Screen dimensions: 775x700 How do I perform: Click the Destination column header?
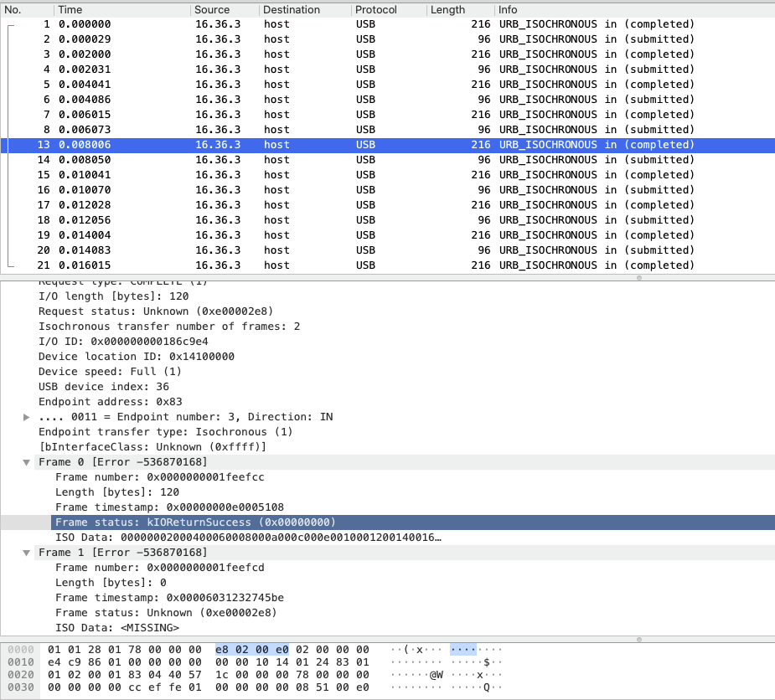click(305, 10)
